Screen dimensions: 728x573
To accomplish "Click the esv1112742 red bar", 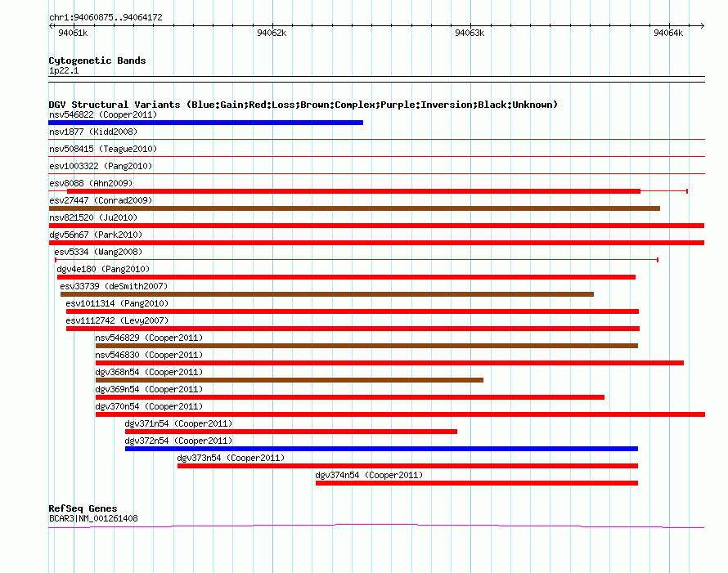I will pyautogui.click(x=353, y=329).
